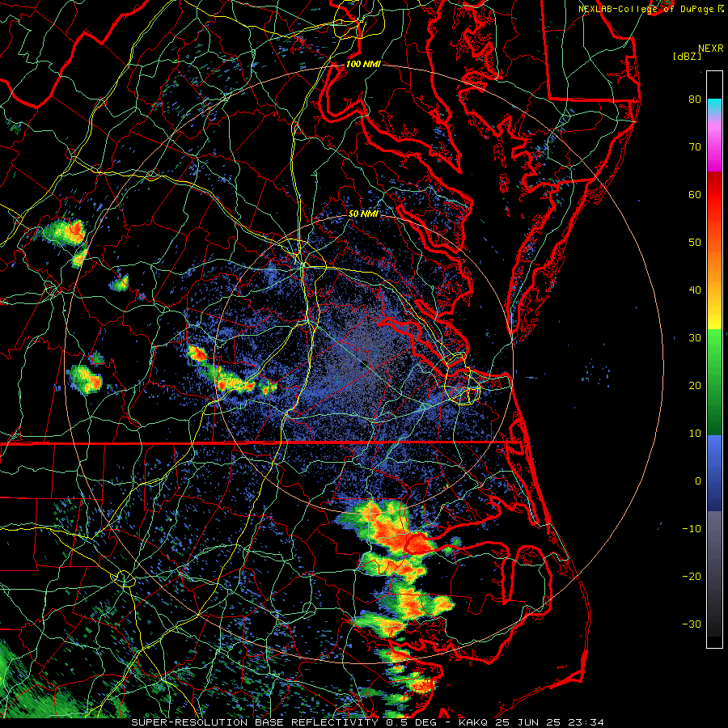728x728 pixels.
Task: Click the 100 NMI range ring label
Action: point(363,64)
